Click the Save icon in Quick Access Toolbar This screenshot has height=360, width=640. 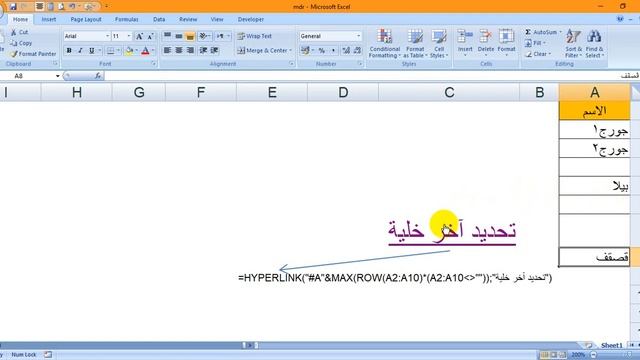click(x=13, y=7)
